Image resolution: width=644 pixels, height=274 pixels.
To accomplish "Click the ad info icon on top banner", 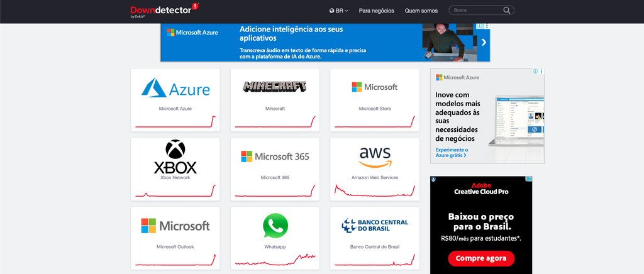I will (x=480, y=26).
